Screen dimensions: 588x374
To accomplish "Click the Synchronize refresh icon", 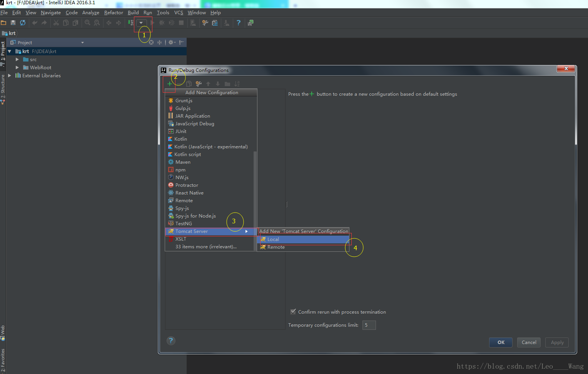I will pos(23,23).
